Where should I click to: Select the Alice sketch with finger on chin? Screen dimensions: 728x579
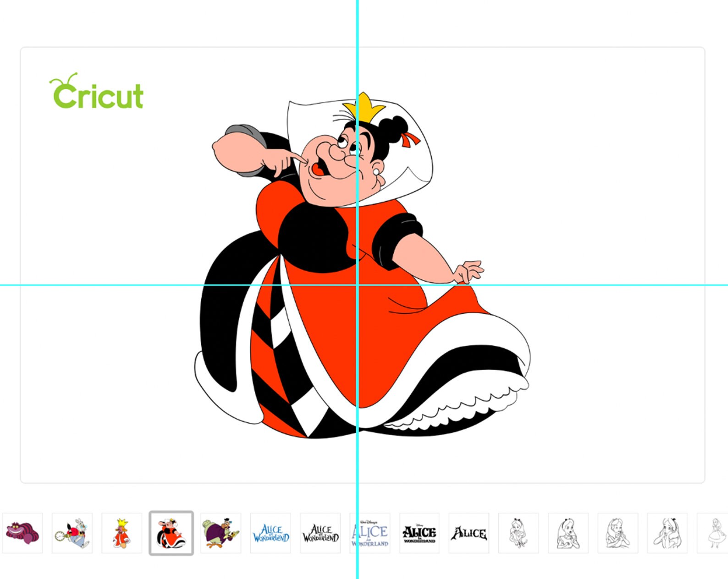568,533
